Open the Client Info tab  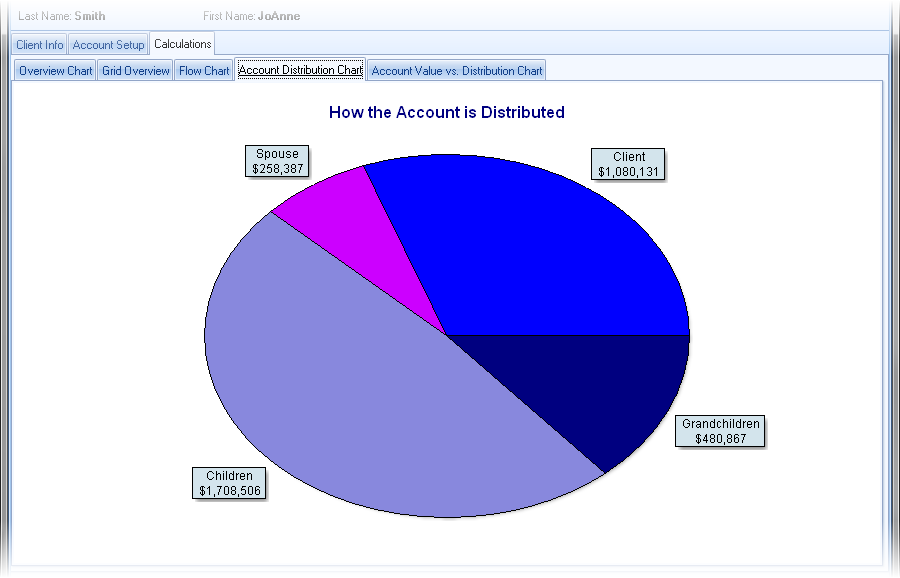click(40, 45)
